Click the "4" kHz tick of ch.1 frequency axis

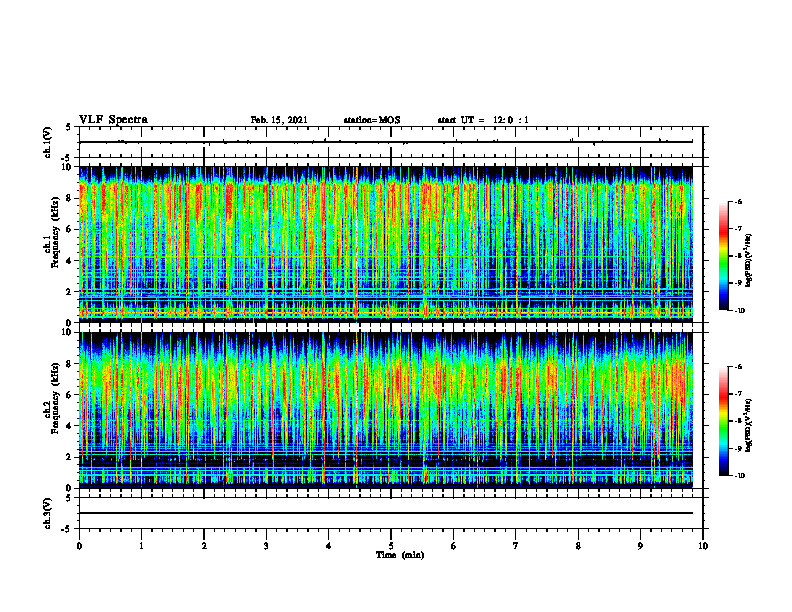69,261
